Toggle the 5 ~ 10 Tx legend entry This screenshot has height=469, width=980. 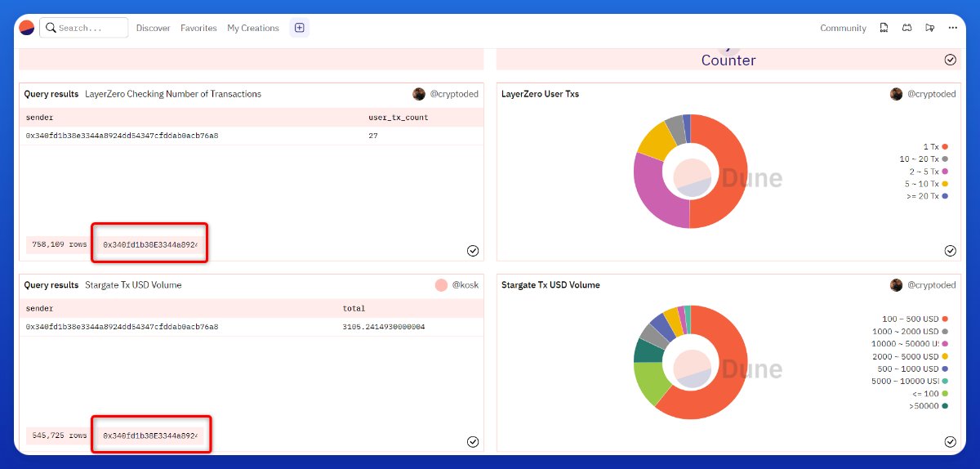926,184
